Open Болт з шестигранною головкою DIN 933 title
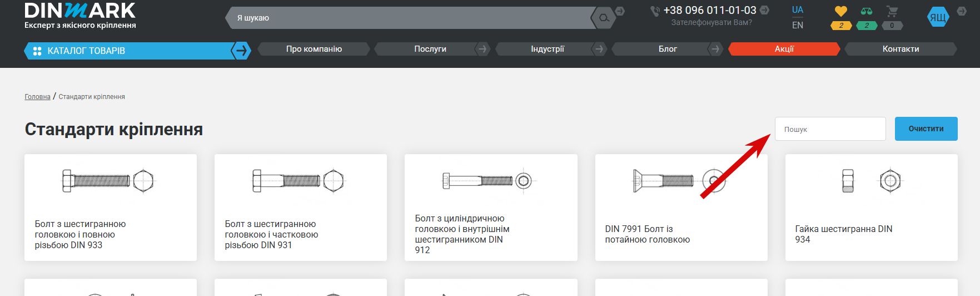980x296 pixels. [81, 234]
